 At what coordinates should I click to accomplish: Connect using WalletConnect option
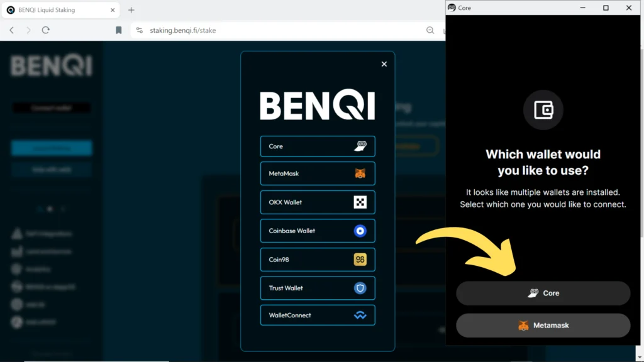[318, 315]
